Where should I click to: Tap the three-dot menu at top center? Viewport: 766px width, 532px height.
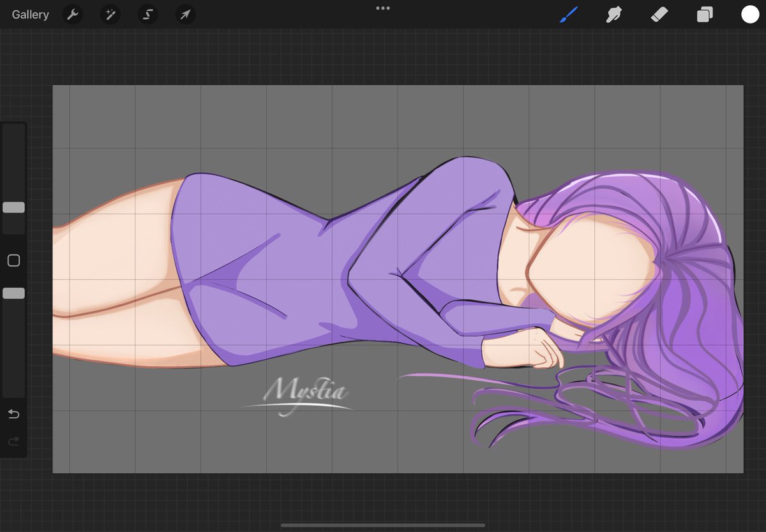point(383,8)
